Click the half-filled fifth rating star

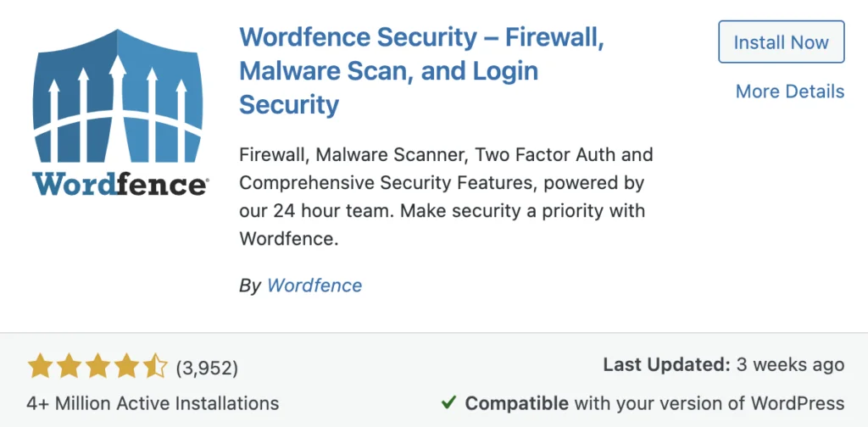(x=155, y=367)
